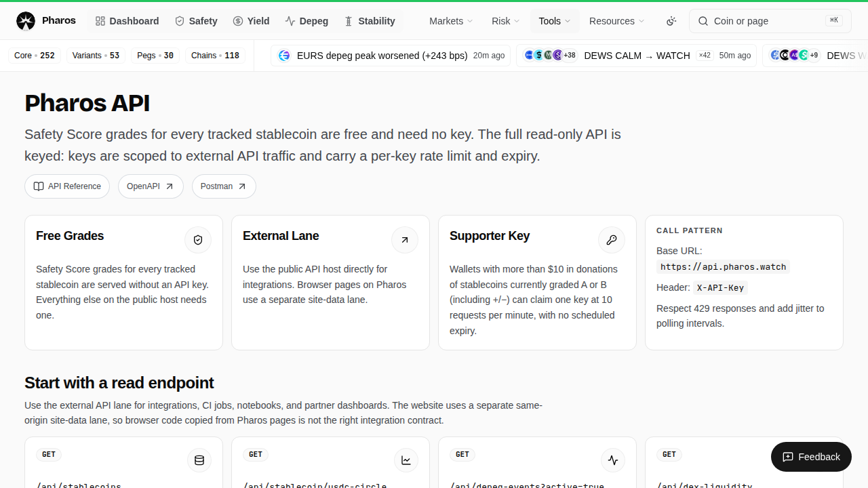This screenshot has width=868, height=488.
Task: Click the https://api.pharos.watch base URL code
Action: point(723,266)
